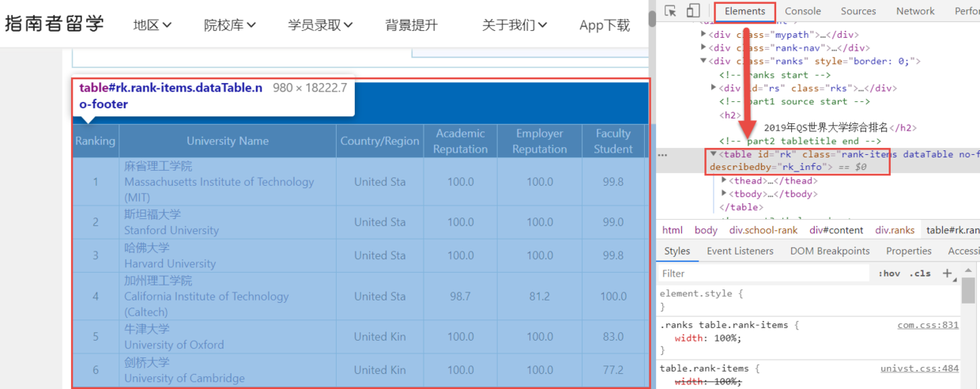Sort by the Country/Region column header

[x=380, y=141]
